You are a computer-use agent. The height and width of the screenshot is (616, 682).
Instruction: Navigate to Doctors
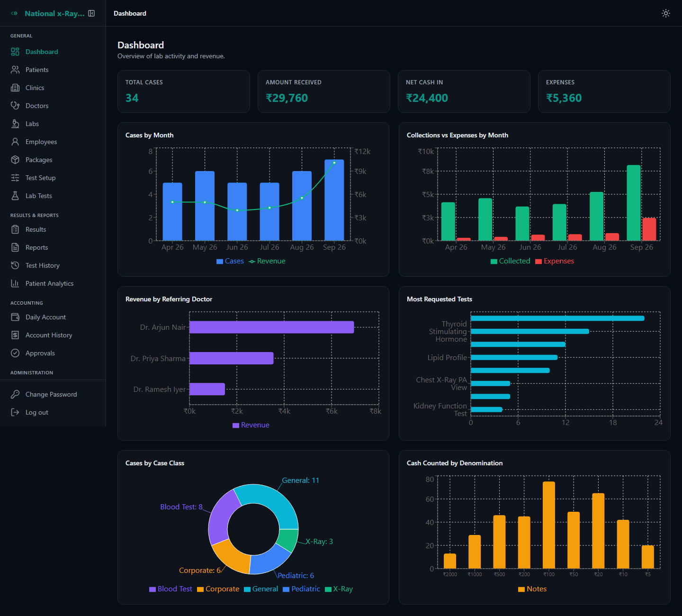(x=53, y=106)
